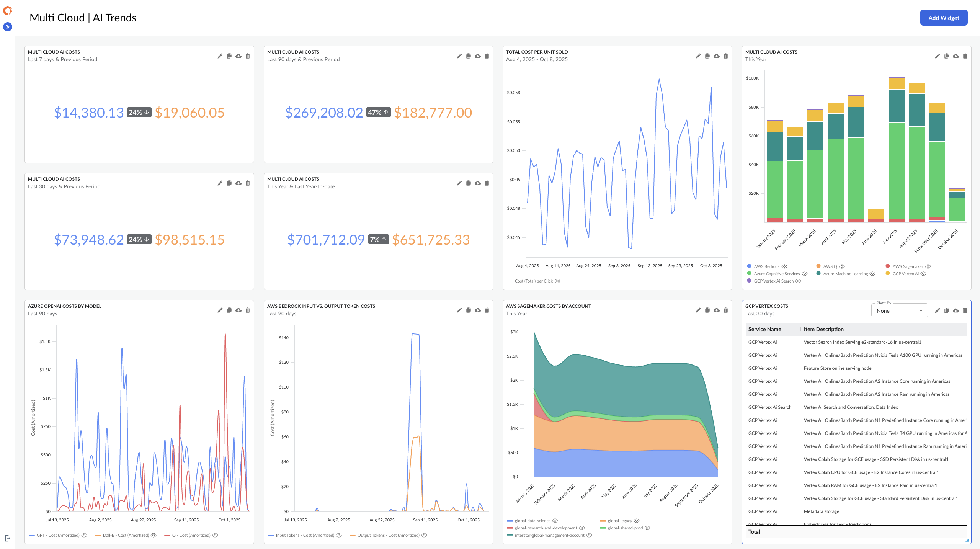
Task: Export the Azure OpenAI Costs by Model widget
Action: [238, 310]
